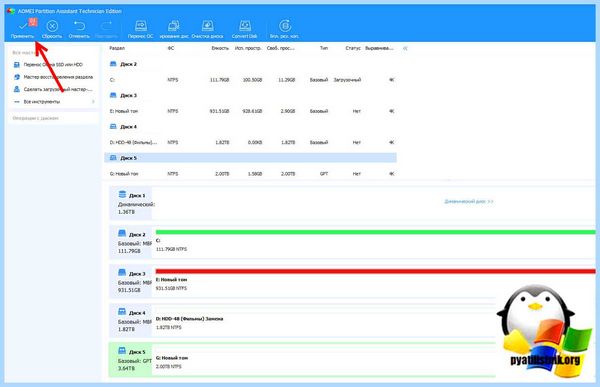Apply pending operations with the Применить button

coord(23,29)
